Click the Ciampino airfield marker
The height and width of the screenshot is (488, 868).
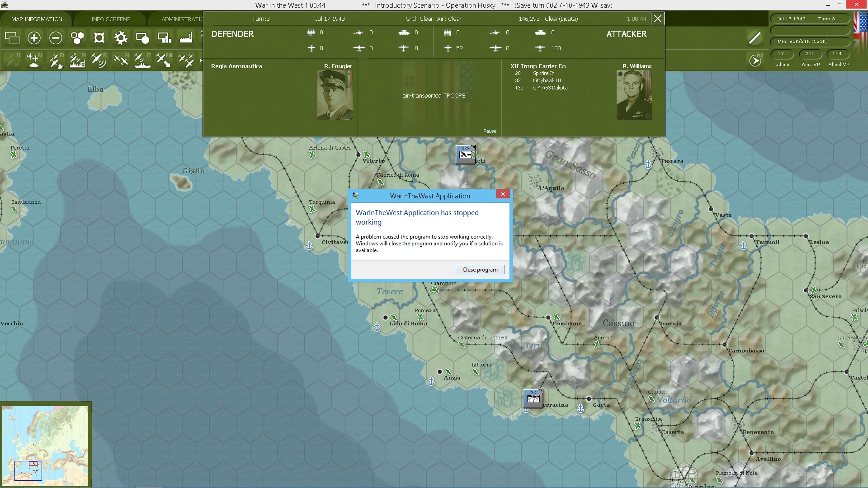434,290
